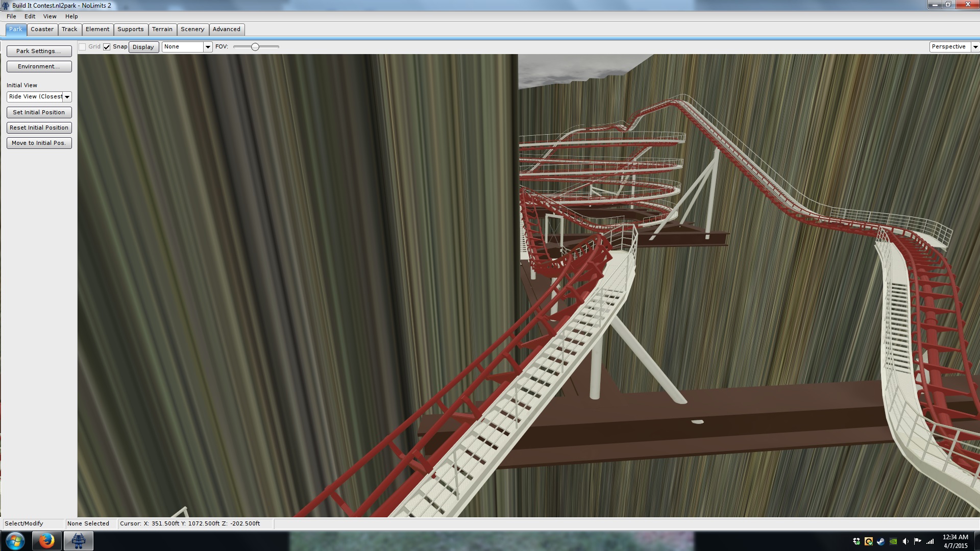Open the Windows Start menu orb
Screen dimensions: 980x551
15,540
